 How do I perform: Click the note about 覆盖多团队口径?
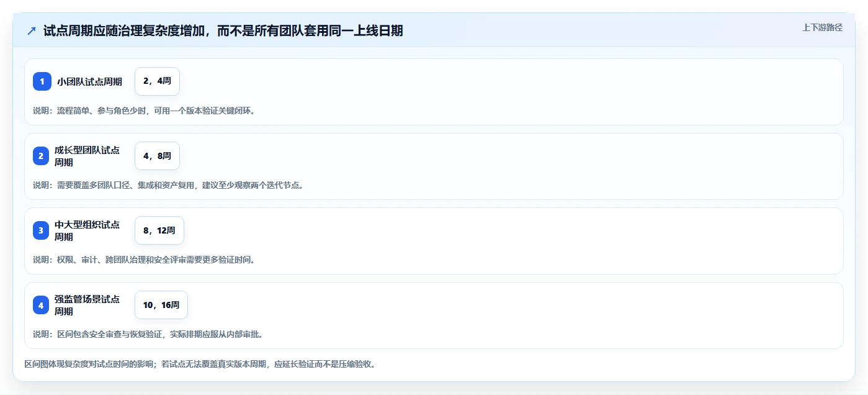pyautogui.click(x=168, y=185)
